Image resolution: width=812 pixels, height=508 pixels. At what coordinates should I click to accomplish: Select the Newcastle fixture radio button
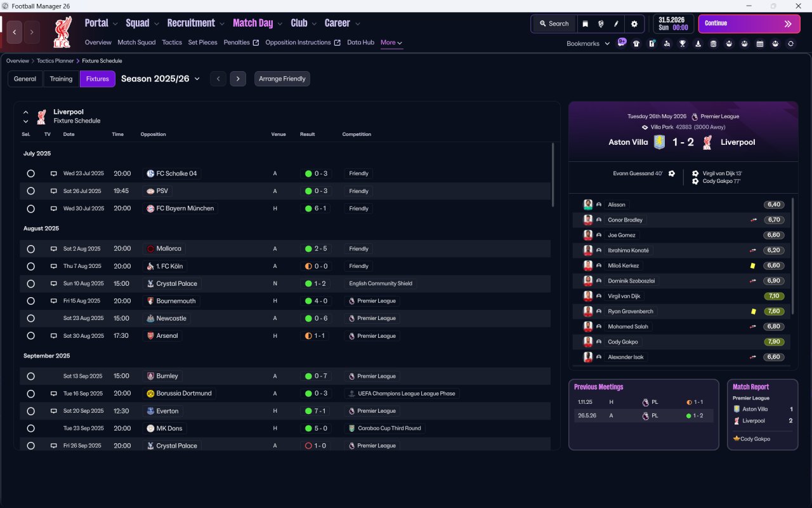click(30, 318)
